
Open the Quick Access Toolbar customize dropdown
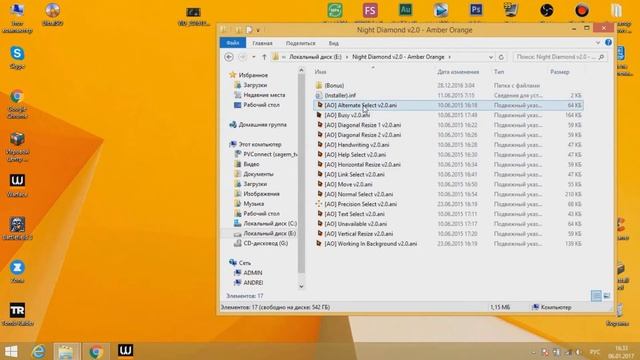point(258,30)
